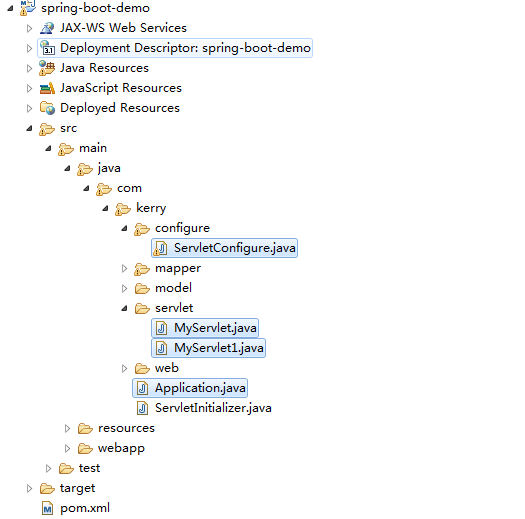Click the JAX-WS Web Services icon
525x519 pixels.
coord(47,28)
